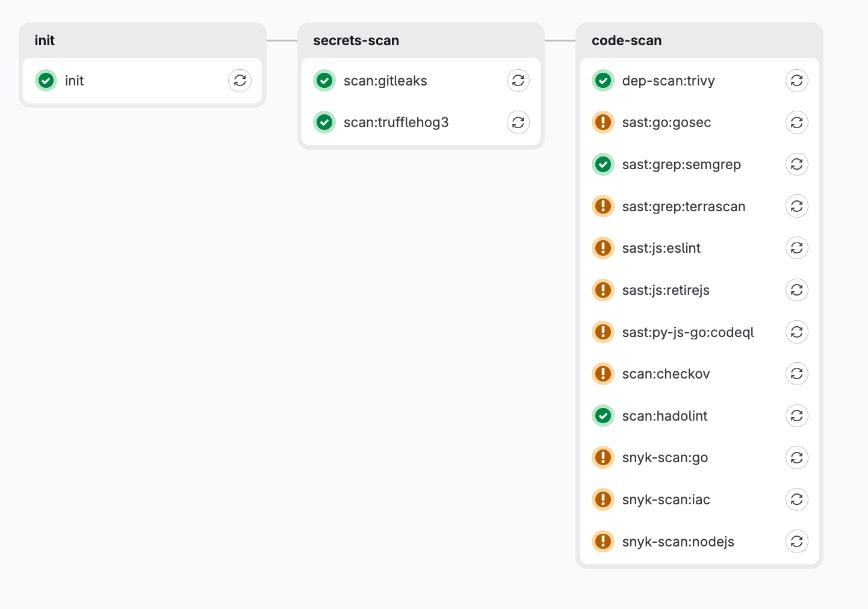Click the code-scan stage header
The width and height of the screenshot is (868, 609).
(627, 40)
